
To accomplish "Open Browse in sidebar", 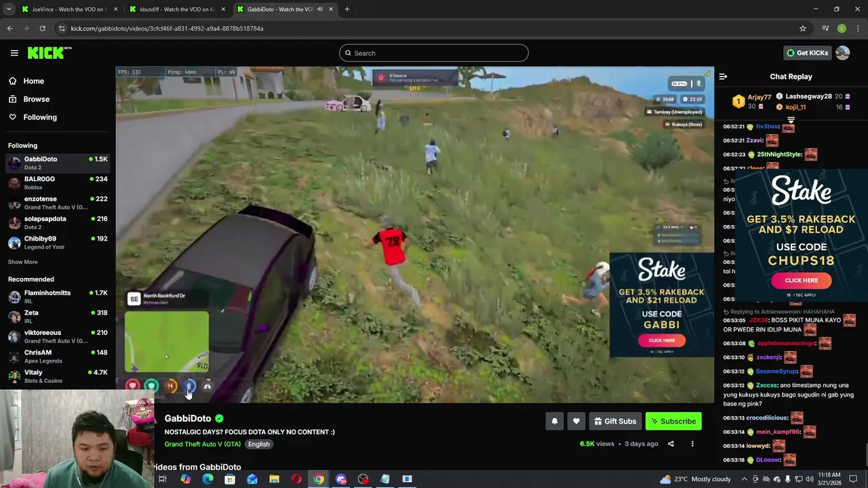I will coord(36,99).
